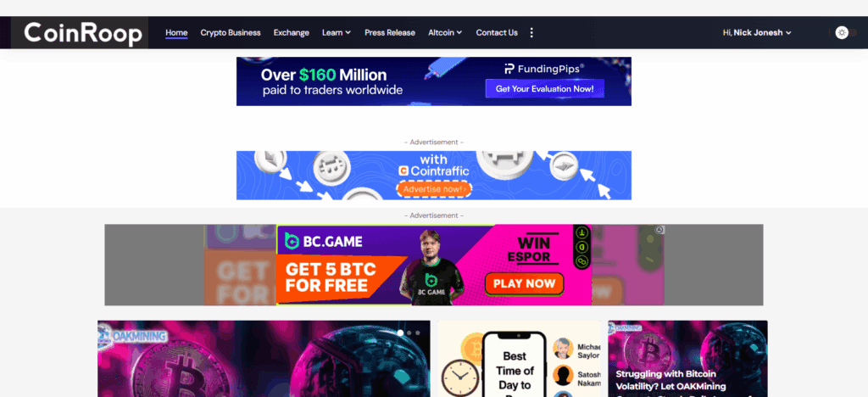
Task: Click Get Your Evaluation Now button
Action: (x=545, y=88)
